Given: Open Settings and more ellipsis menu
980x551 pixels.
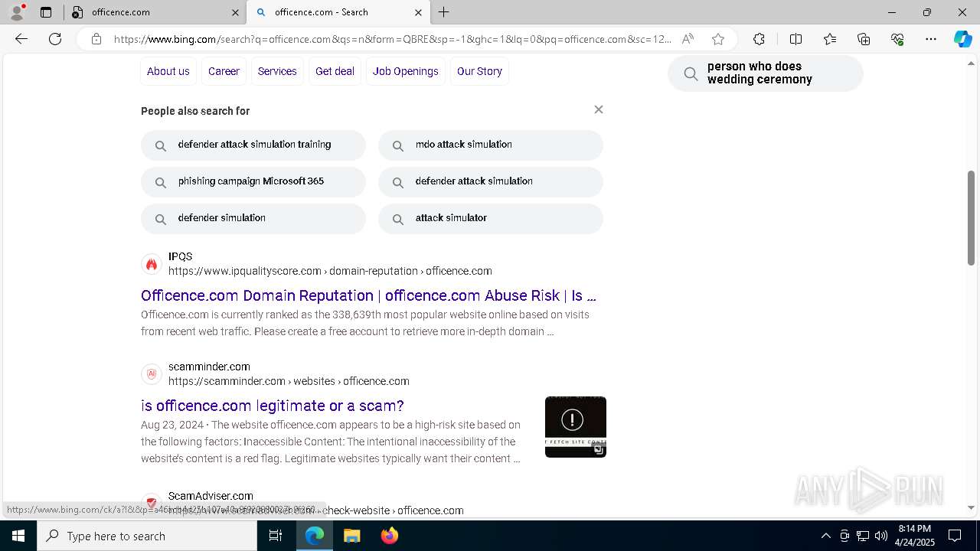Looking at the screenshot, I should tap(931, 39).
